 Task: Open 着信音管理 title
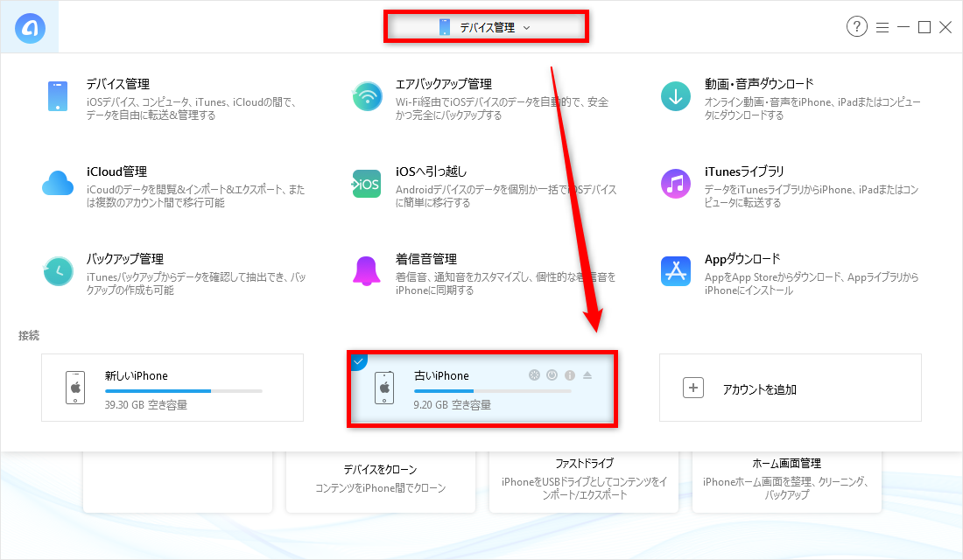click(426, 259)
